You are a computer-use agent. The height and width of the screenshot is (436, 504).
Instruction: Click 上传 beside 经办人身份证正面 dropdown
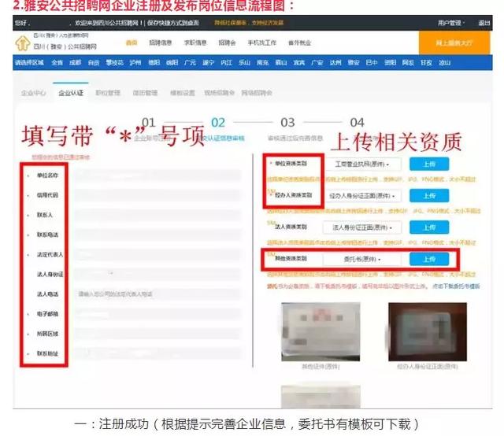coord(429,196)
